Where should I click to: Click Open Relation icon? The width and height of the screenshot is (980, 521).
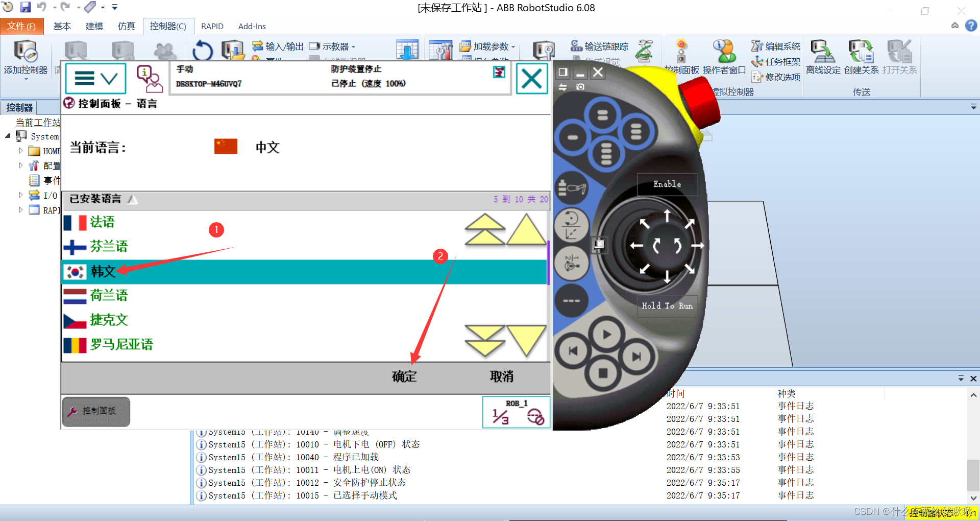pyautogui.click(x=900, y=57)
